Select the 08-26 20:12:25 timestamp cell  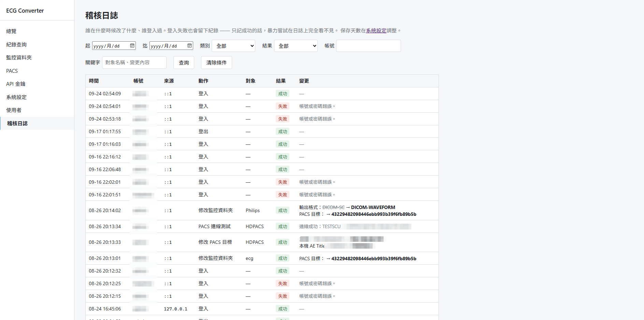[105, 283]
